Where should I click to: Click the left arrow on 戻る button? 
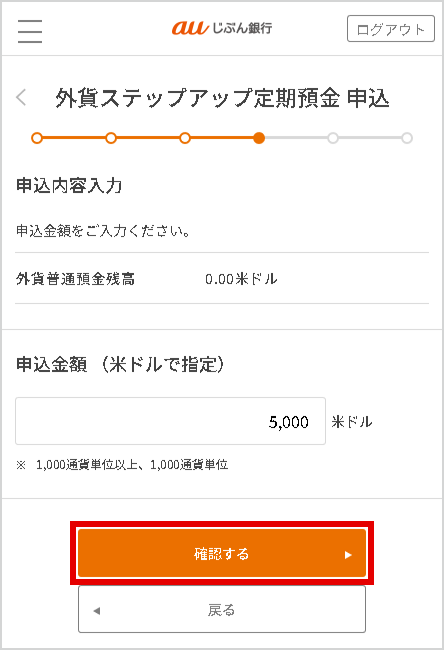[x=97, y=611]
